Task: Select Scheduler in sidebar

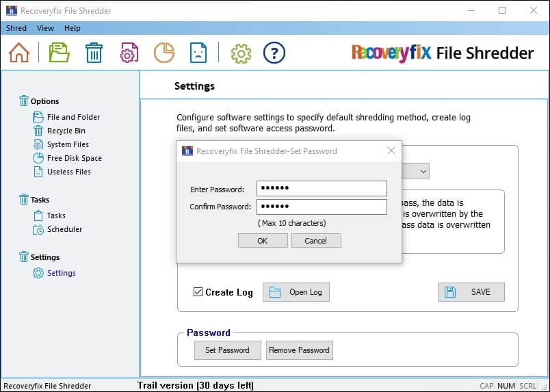Action: pyautogui.click(x=64, y=229)
